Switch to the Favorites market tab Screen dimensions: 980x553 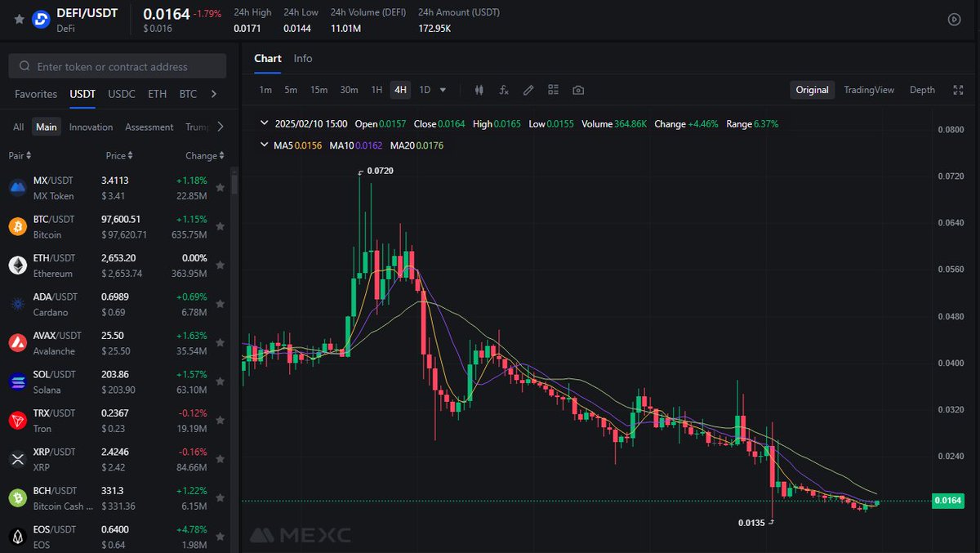[x=36, y=94]
